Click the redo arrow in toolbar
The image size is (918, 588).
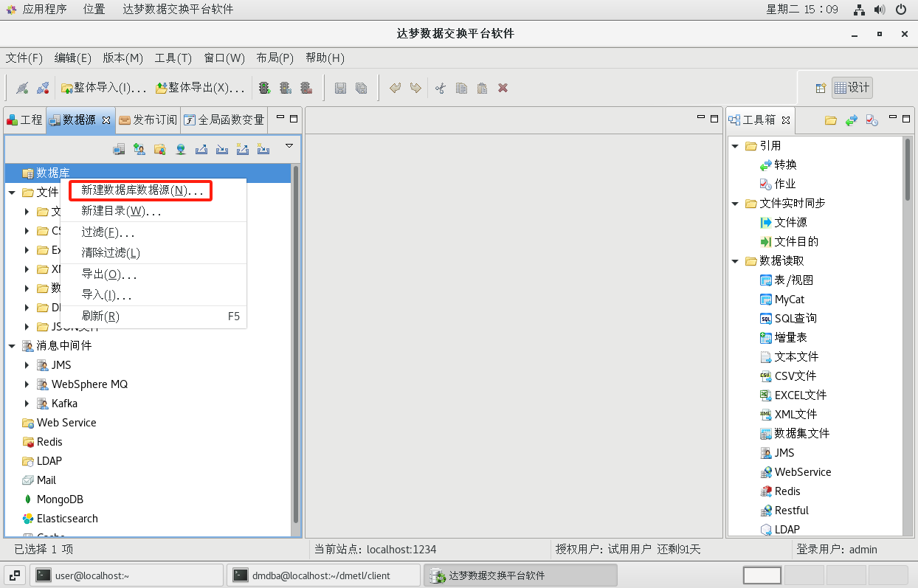click(x=415, y=88)
